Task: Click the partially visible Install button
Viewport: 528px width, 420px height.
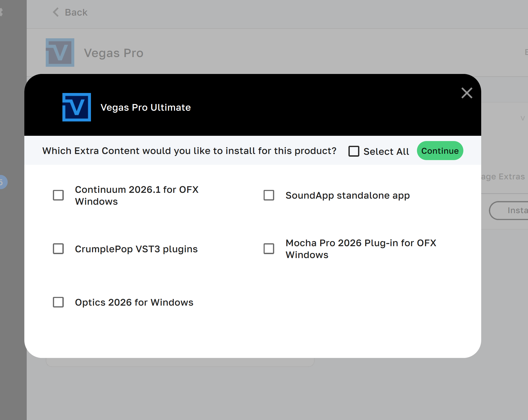Action: click(508, 211)
